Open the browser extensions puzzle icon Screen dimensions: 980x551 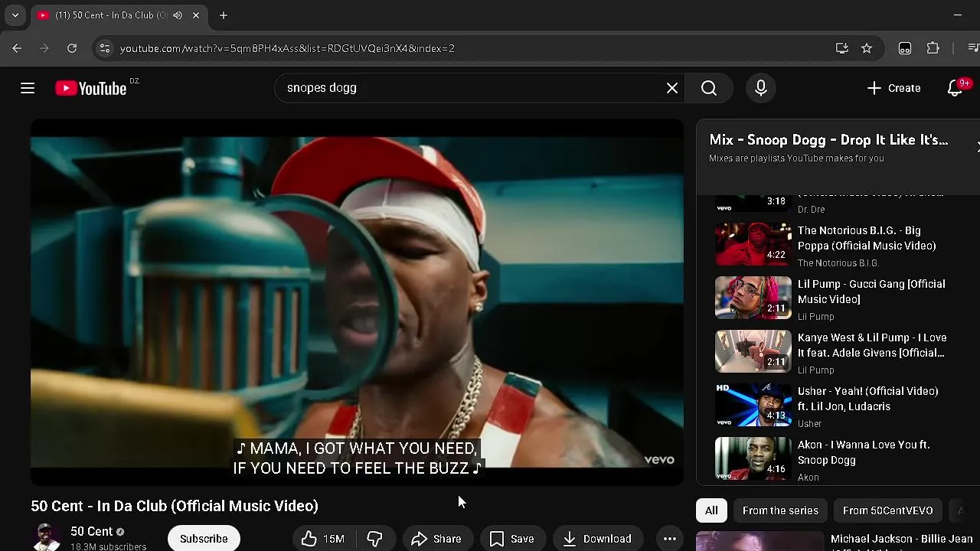933,48
